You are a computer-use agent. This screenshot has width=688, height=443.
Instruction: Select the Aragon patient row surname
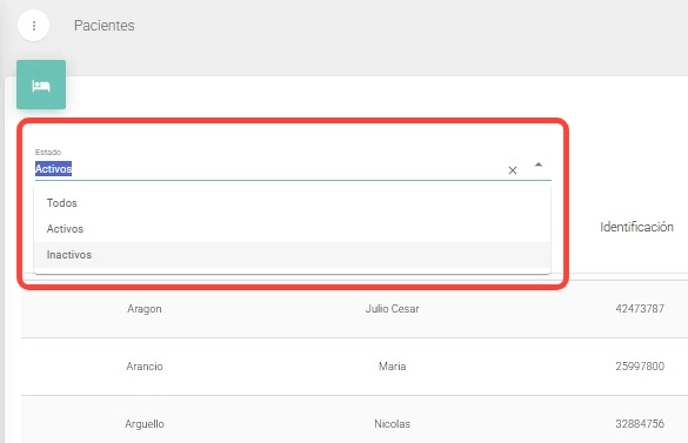pos(144,309)
